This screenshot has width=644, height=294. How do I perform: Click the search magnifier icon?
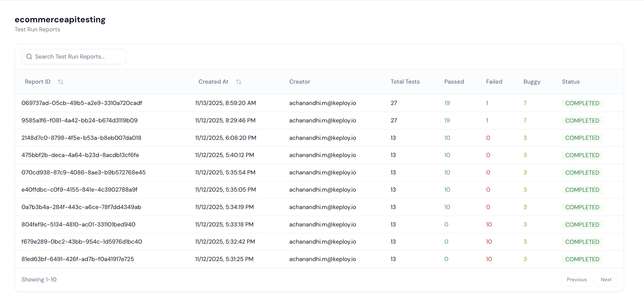tap(29, 56)
